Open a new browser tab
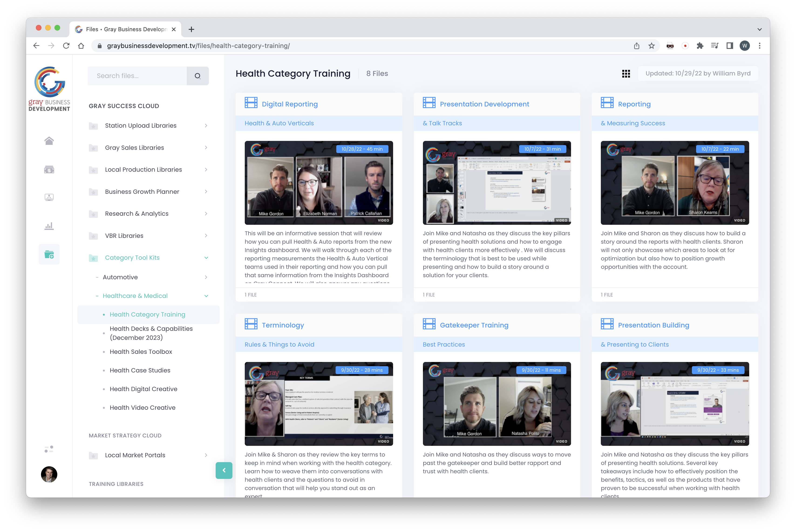 pyautogui.click(x=191, y=30)
